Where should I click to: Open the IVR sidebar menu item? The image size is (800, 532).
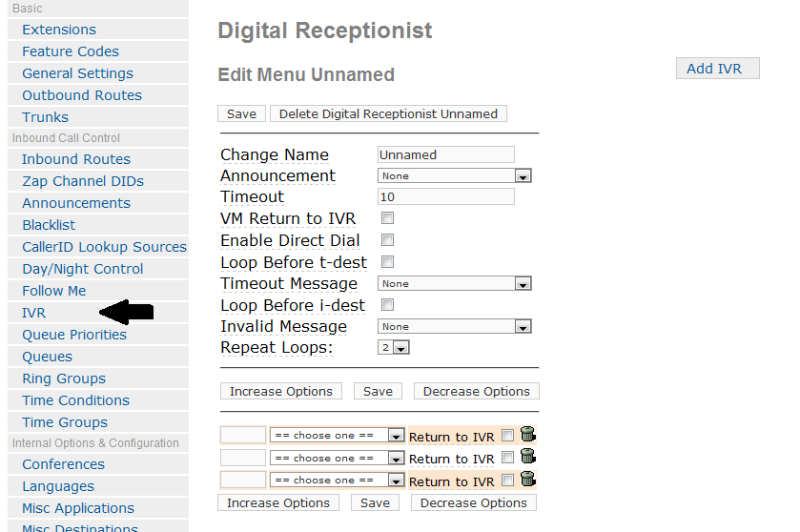(x=33, y=313)
